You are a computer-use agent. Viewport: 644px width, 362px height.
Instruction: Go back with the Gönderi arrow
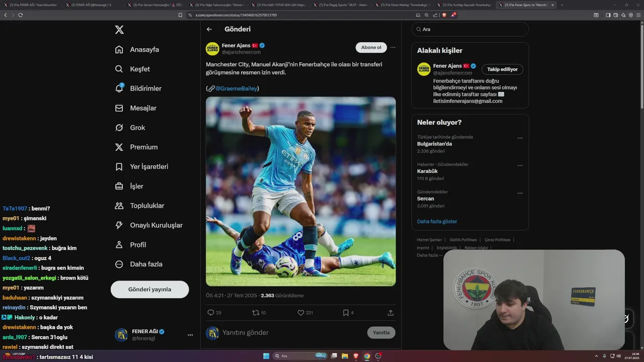pos(209,29)
